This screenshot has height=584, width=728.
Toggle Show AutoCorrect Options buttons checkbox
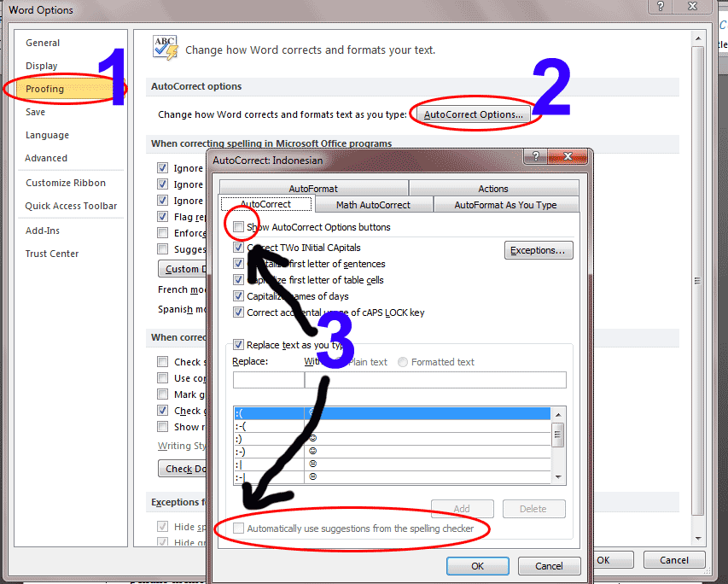pyautogui.click(x=238, y=227)
